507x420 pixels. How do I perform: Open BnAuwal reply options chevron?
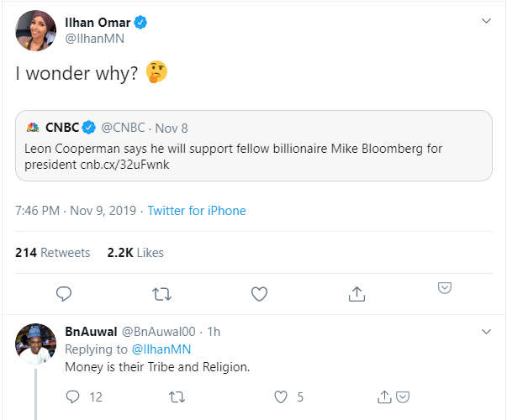click(x=485, y=332)
